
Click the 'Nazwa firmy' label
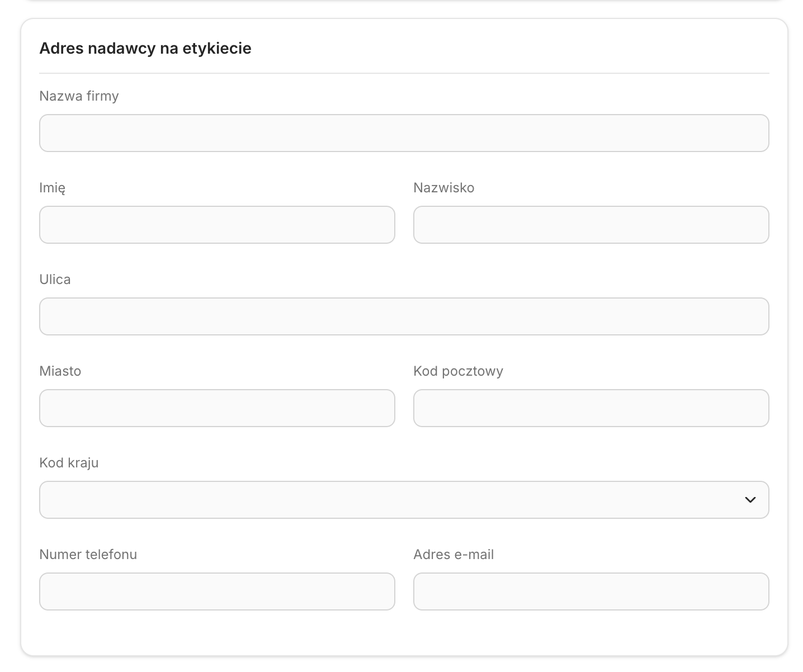(79, 96)
